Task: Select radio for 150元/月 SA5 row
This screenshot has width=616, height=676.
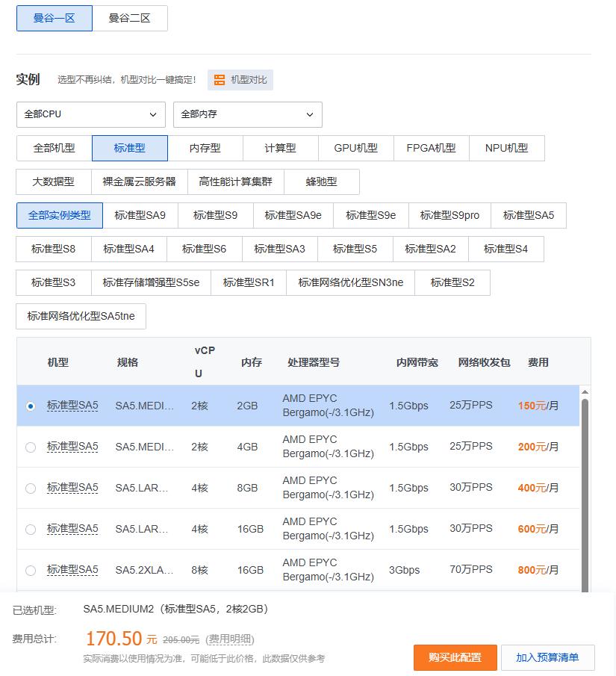Action: coord(30,406)
